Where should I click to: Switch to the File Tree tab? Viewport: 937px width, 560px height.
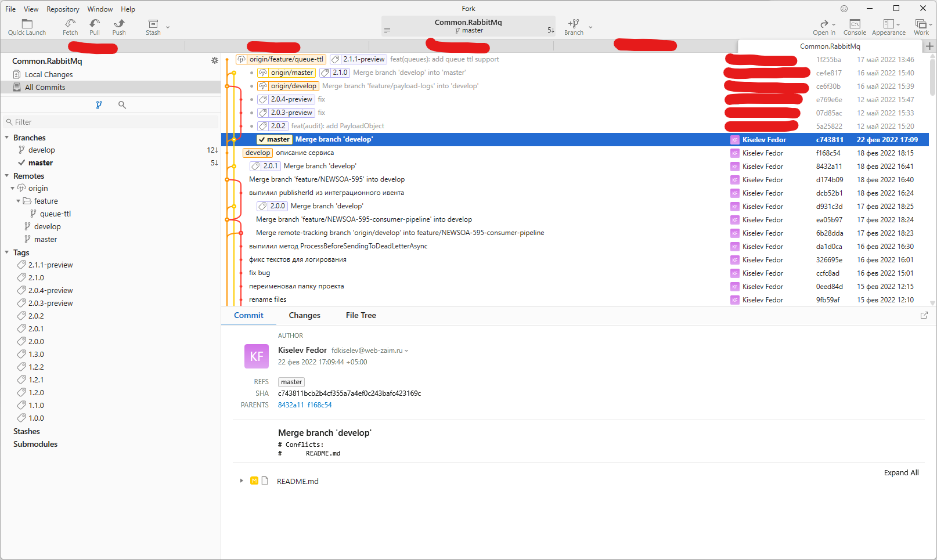coord(361,315)
